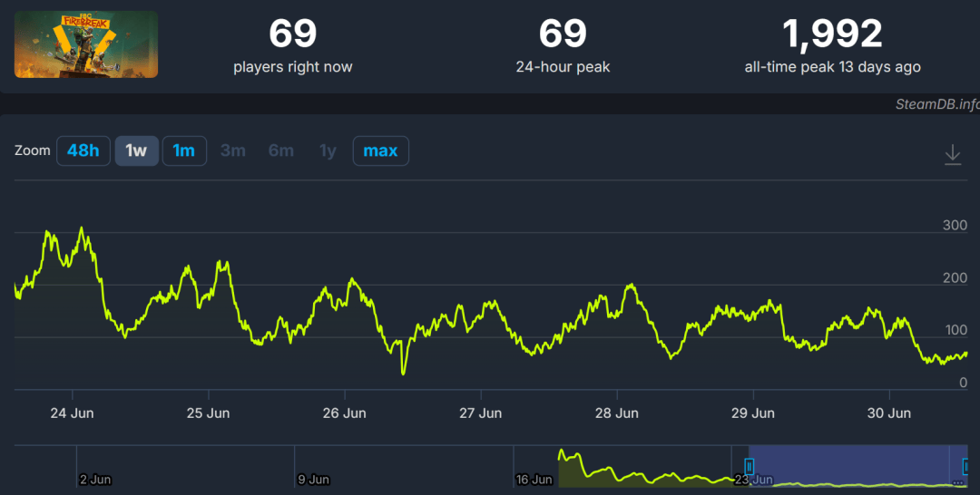Click the FBC Firebreak game thumbnail

86,44
